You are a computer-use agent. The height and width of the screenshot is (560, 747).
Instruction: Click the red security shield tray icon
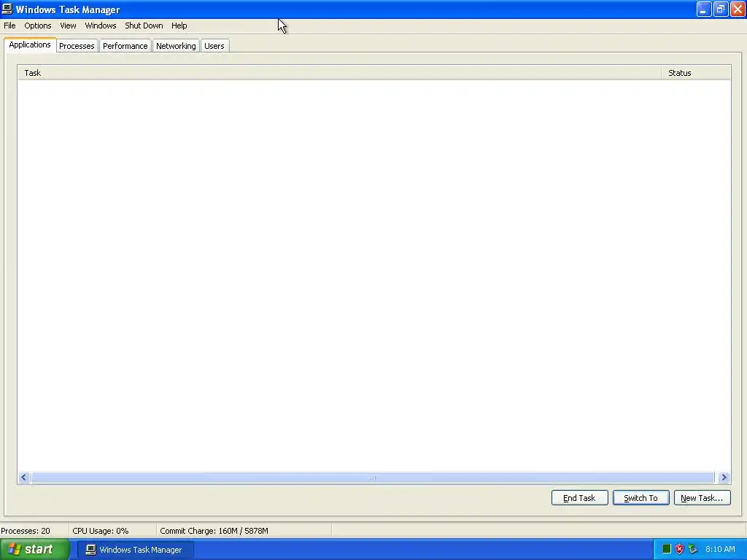point(680,549)
